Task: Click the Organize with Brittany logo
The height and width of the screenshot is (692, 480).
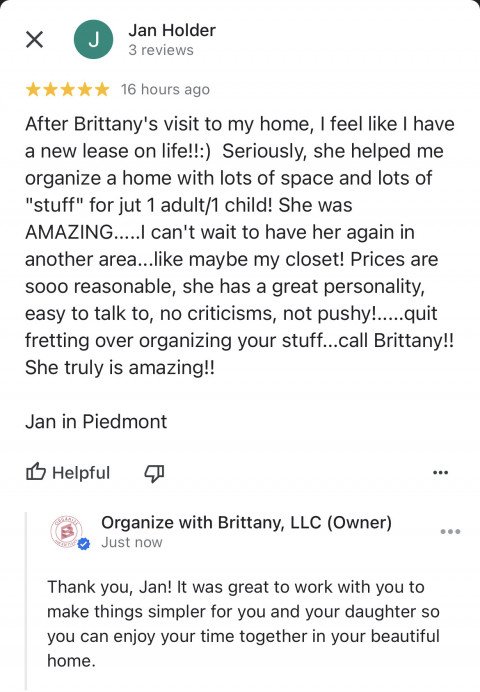Action: click(x=67, y=531)
